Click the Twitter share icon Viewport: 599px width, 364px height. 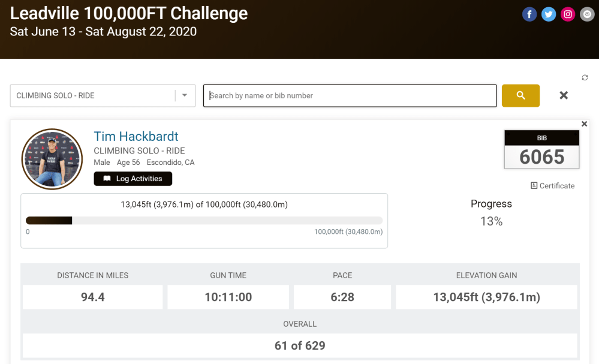point(549,14)
